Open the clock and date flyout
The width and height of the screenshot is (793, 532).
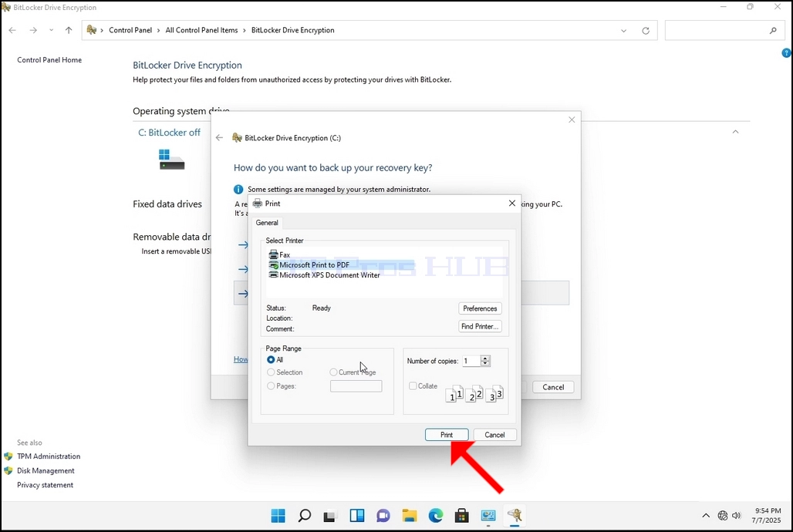point(767,516)
